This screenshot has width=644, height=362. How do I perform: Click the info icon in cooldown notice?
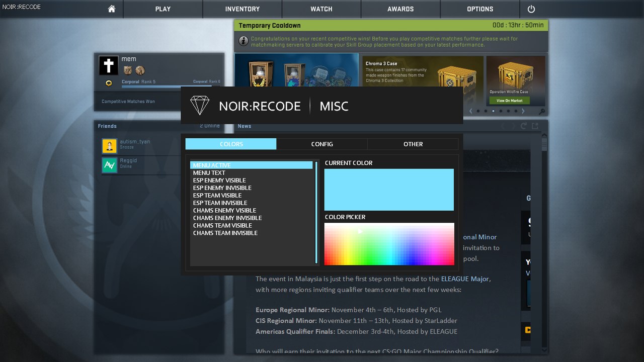click(x=243, y=41)
